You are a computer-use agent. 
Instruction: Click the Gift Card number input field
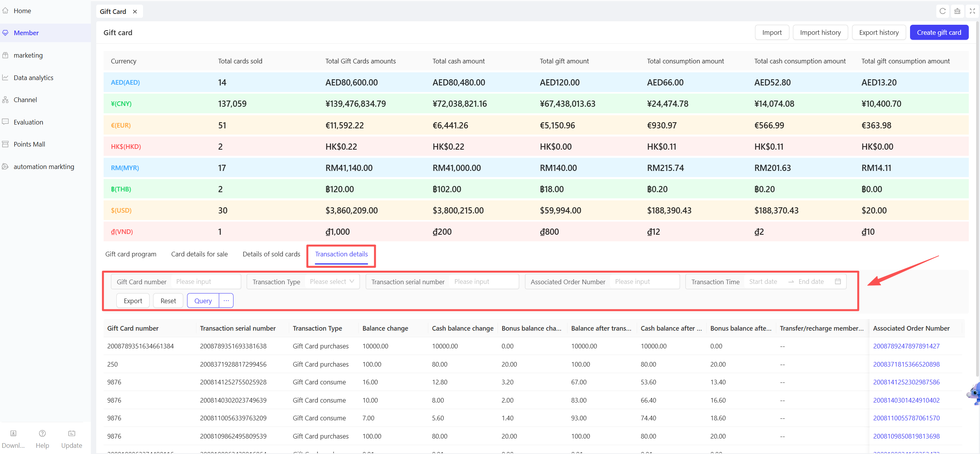coord(206,282)
